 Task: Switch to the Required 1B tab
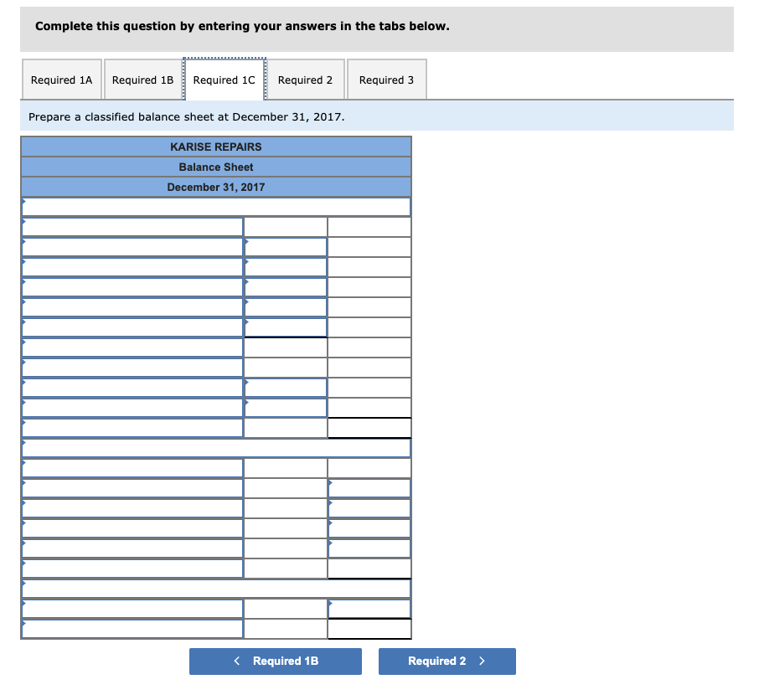tap(142, 80)
